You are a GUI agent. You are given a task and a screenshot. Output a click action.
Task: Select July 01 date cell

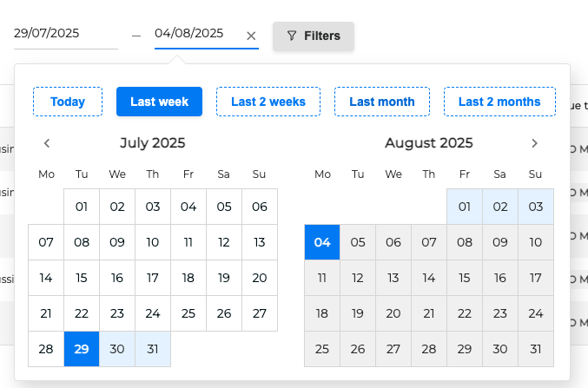pyautogui.click(x=82, y=207)
